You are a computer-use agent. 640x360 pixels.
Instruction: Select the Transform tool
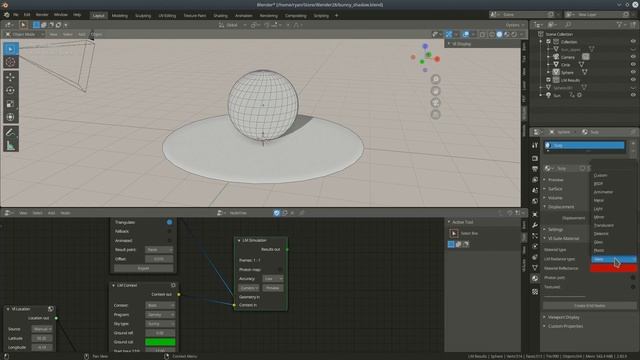click(11, 117)
